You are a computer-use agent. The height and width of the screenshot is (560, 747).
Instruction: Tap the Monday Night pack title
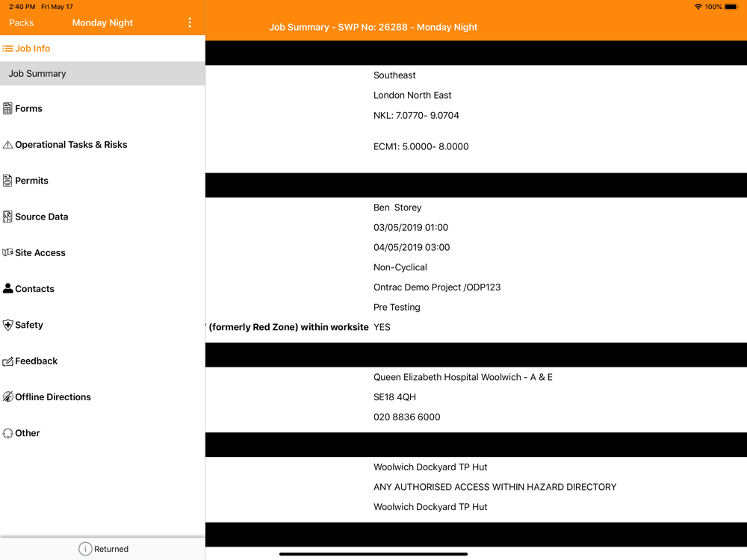point(102,23)
